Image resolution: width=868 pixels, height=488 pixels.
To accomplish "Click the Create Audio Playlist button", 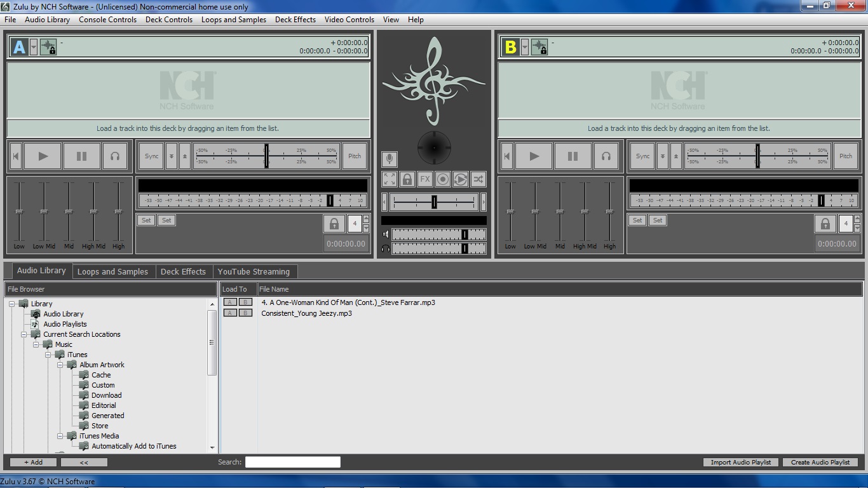I will pos(820,462).
